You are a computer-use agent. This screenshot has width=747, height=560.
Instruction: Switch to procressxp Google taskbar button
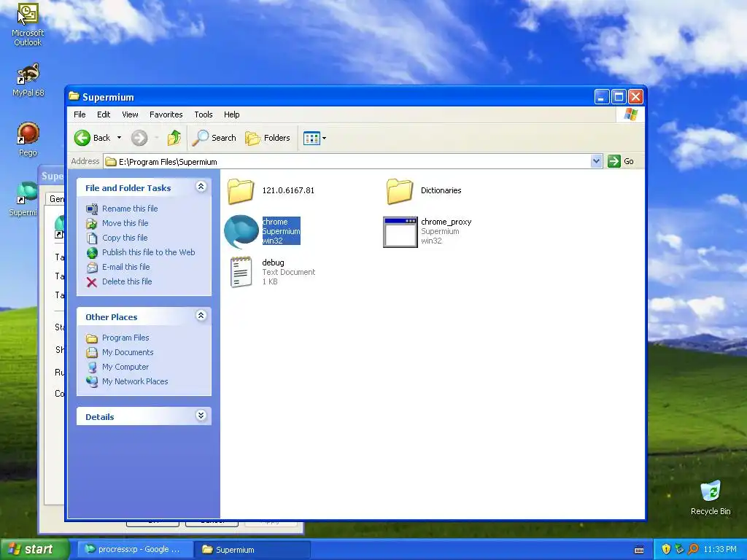134,550
